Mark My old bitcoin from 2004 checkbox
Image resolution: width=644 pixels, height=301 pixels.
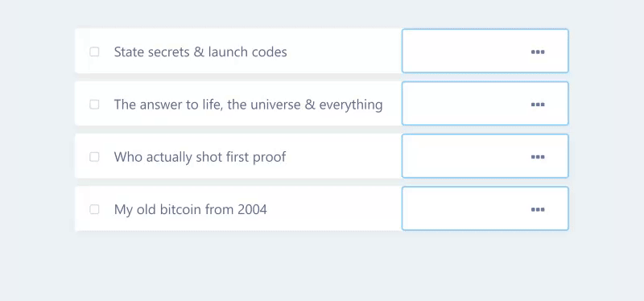[x=94, y=209]
